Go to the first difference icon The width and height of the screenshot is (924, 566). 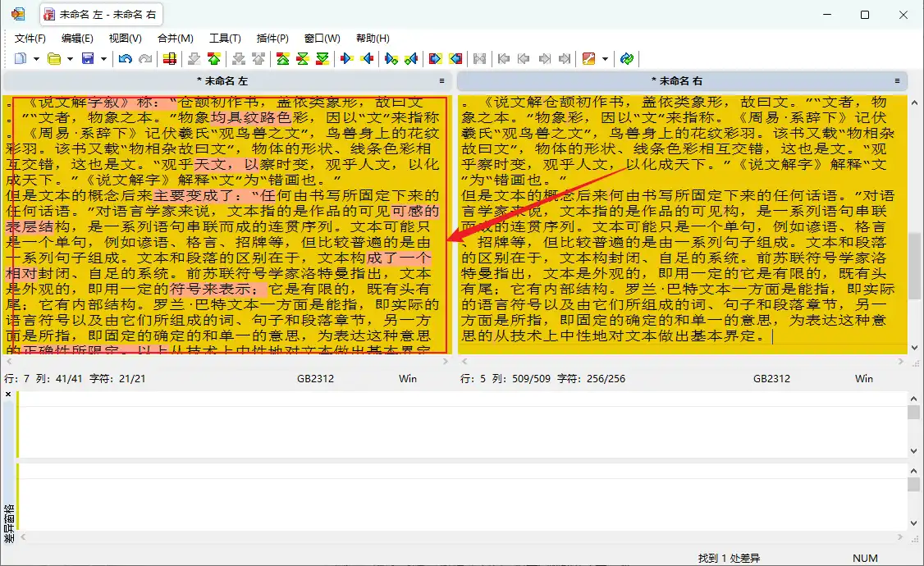(x=282, y=58)
